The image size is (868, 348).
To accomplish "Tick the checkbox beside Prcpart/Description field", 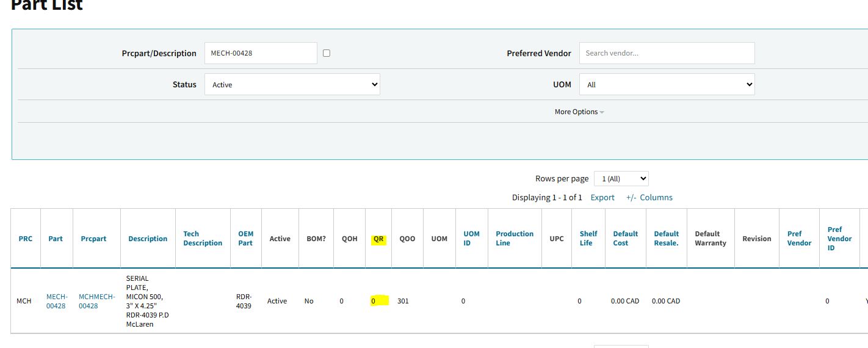I will 327,53.
